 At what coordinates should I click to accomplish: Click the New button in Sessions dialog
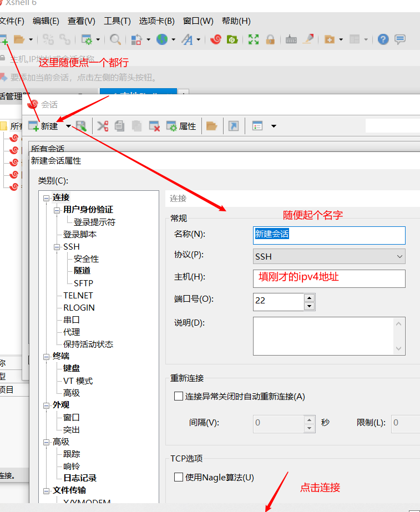coord(43,126)
